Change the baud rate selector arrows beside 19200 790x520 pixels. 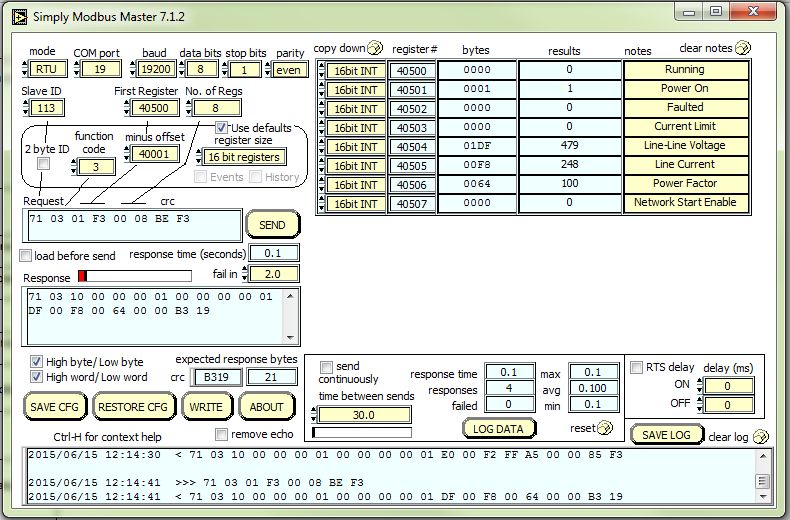(133, 69)
